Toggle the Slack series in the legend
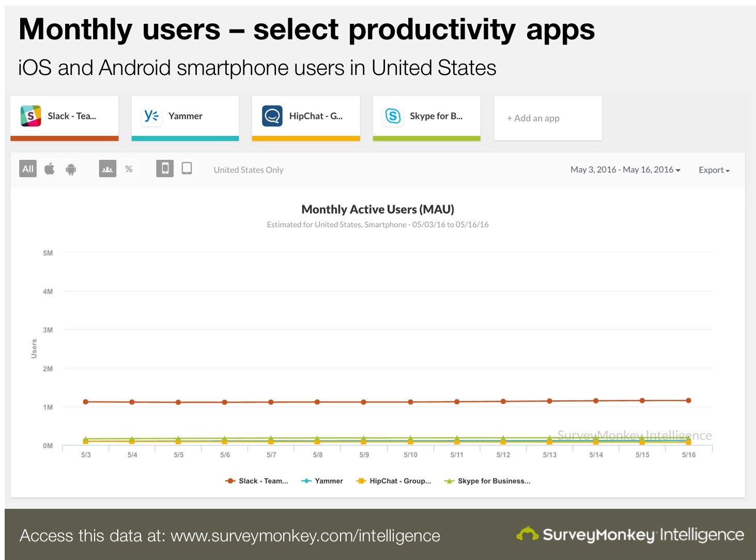This screenshot has width=756, height=560. [257, 481]
